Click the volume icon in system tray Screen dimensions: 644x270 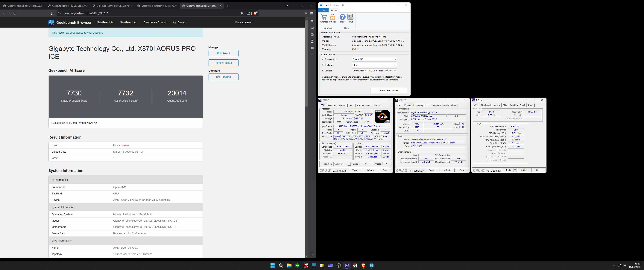624,265
